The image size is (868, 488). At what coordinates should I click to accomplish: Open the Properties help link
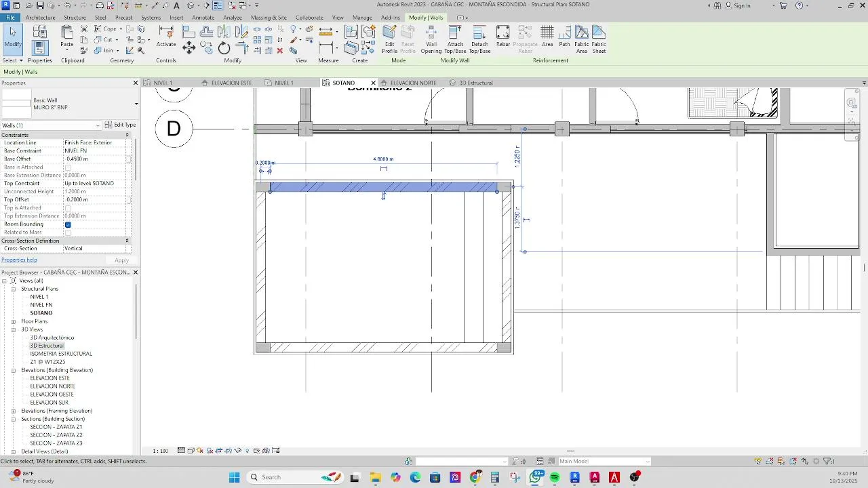(x=19, y=260)
